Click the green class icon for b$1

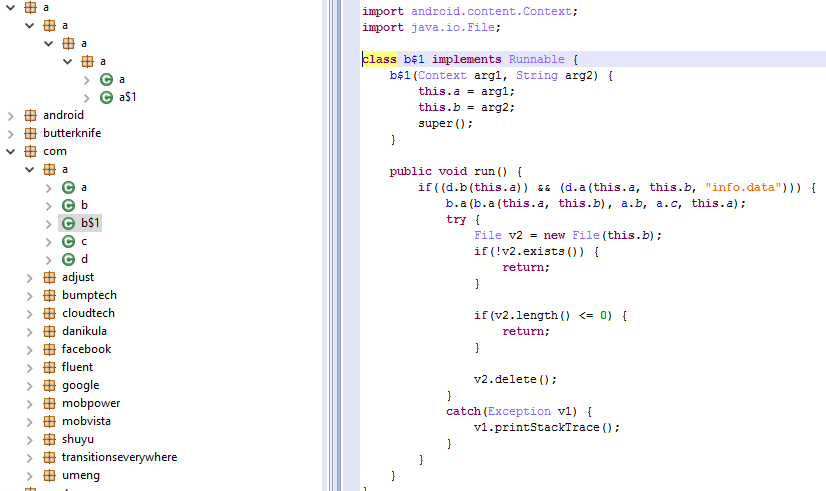[68, 223]
